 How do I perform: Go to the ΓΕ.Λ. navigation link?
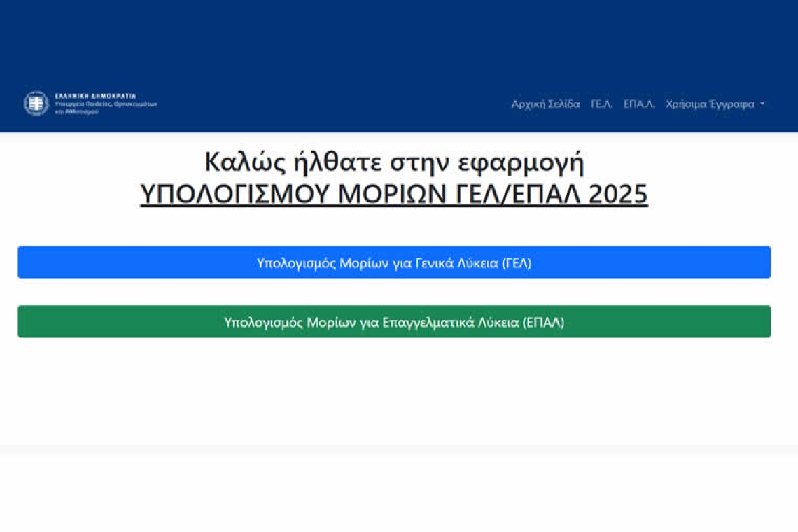(x=601, y=104)
